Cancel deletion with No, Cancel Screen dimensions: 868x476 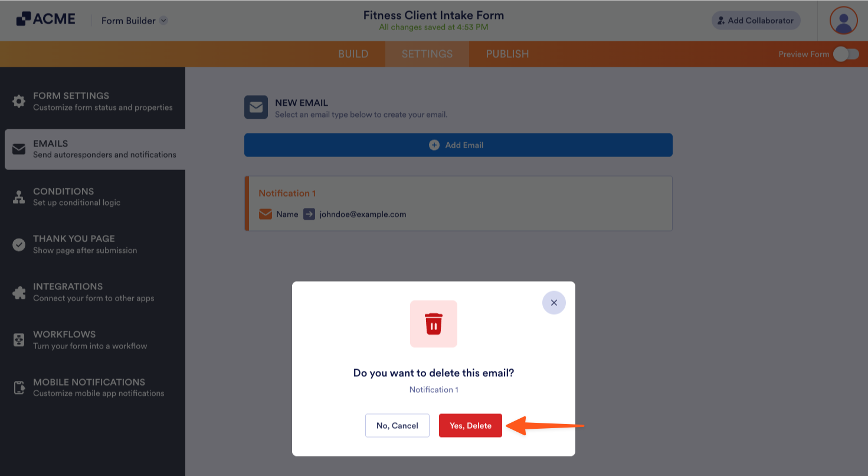point(397,425)
